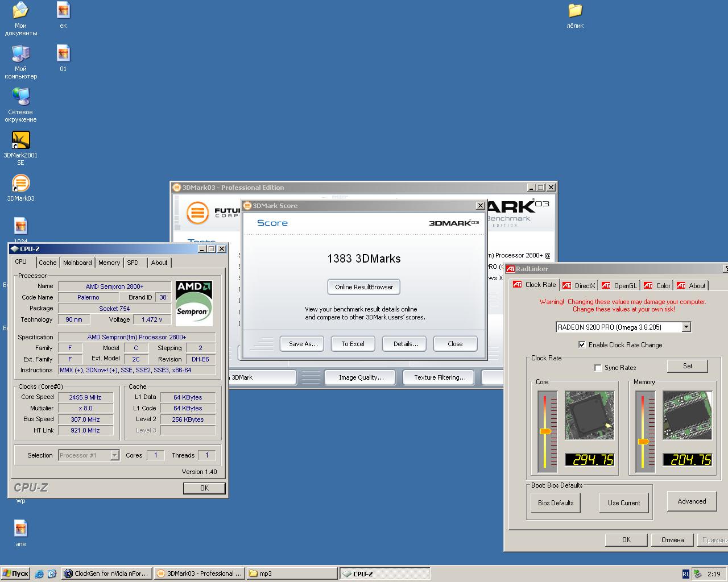728x582 pixels.
Task: Switch to the OpenGL tab in RadLinker
Action: tap(619, 286)
